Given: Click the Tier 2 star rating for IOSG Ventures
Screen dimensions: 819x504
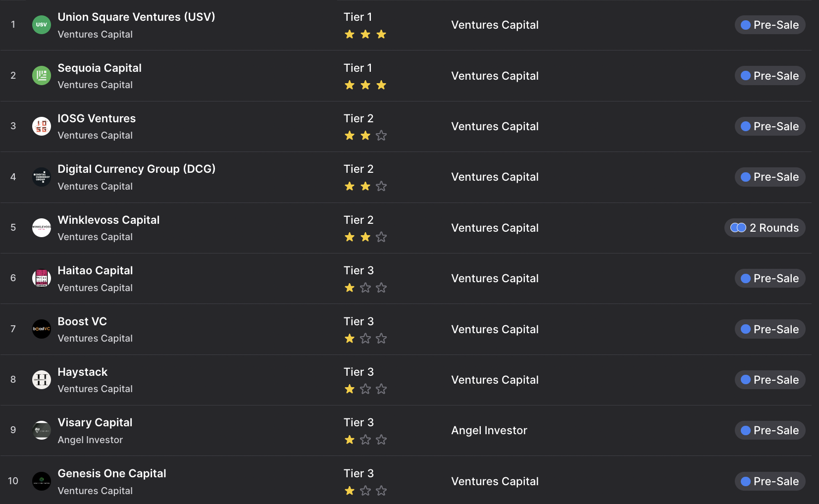Looking at the screenshot, I should (x=365, y=136).
